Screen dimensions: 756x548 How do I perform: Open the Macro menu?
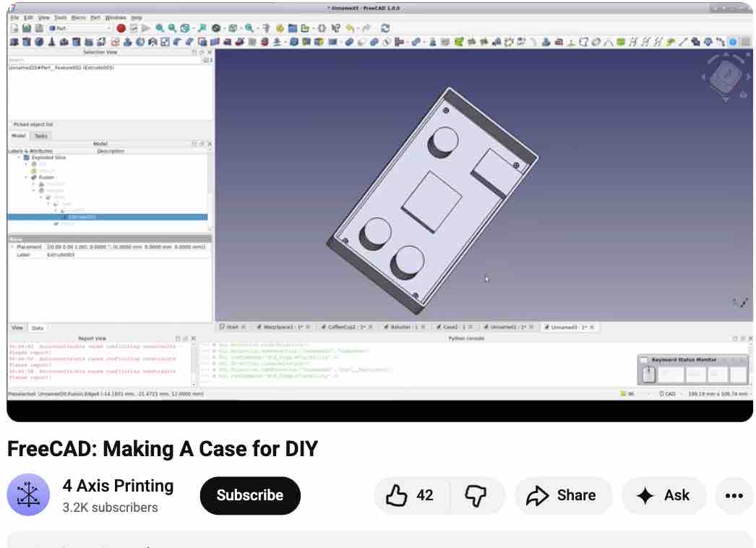(x=78, y=17)
